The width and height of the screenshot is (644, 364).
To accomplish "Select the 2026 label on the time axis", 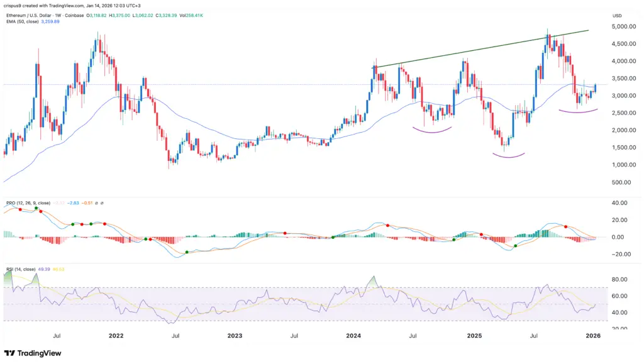I will [x=592, y=336].
